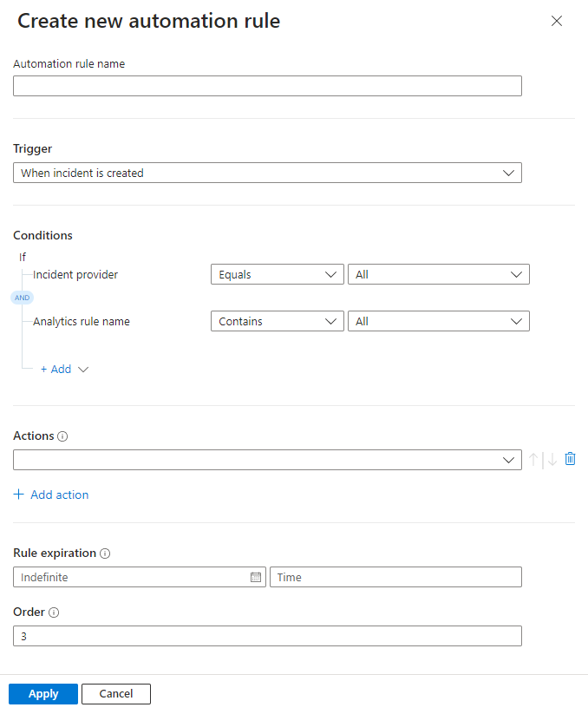Open the Contains operator dropdown
This screenshot has width=588, height=714.
click(277, 321)
